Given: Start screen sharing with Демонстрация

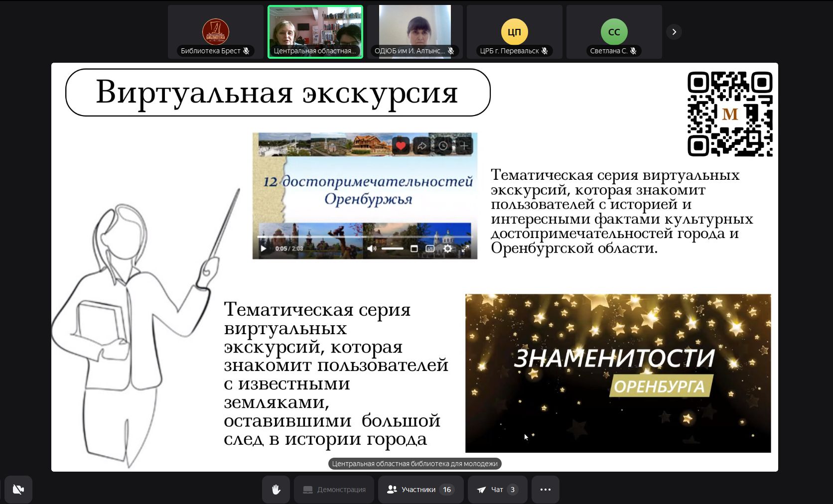Looking at the screenshot, I should (334, 490).
